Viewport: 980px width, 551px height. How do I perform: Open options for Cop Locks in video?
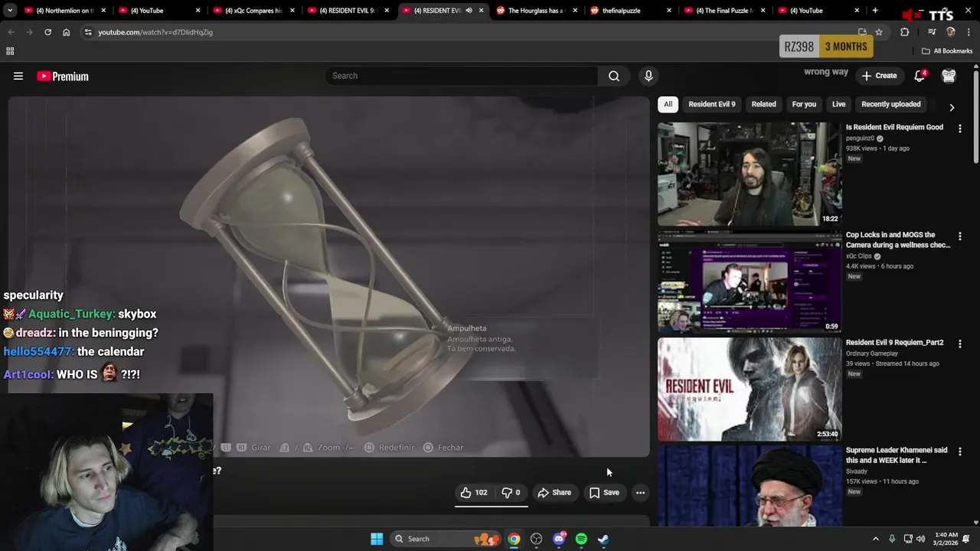click(x=959, y=236)
